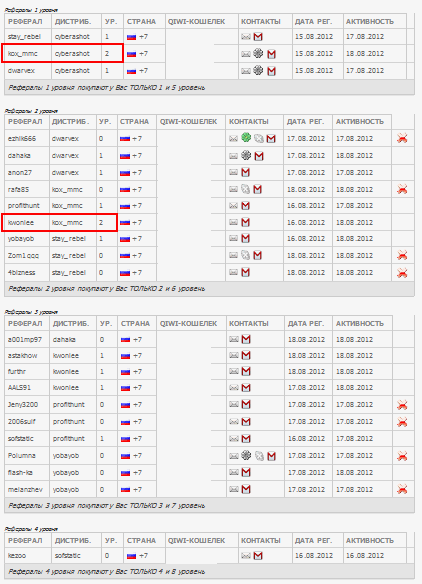Click Russian flag in kezoo row
The height and width of the screenshot is (584, 422).
(131, 556)
